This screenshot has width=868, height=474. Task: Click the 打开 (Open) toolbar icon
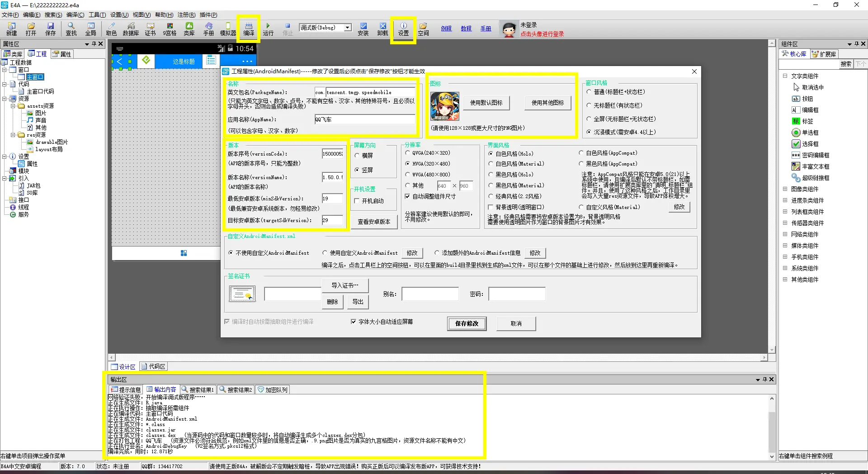[31, 29]
